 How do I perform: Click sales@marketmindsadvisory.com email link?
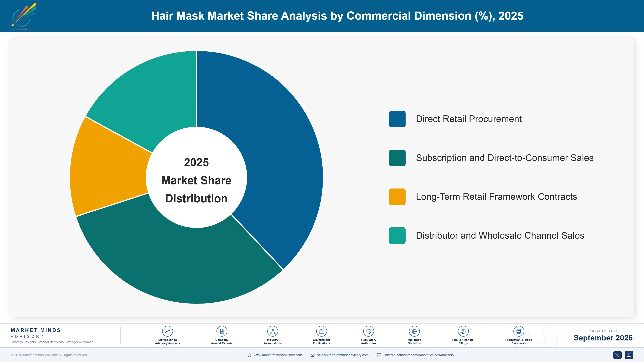click(x=343, y=355)
